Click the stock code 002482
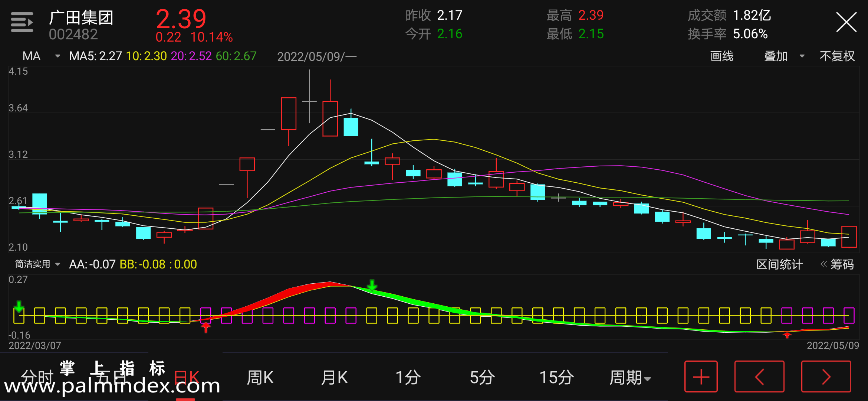Screen dimensions: 868x401 pyautogui.click(x=73, y=35)
